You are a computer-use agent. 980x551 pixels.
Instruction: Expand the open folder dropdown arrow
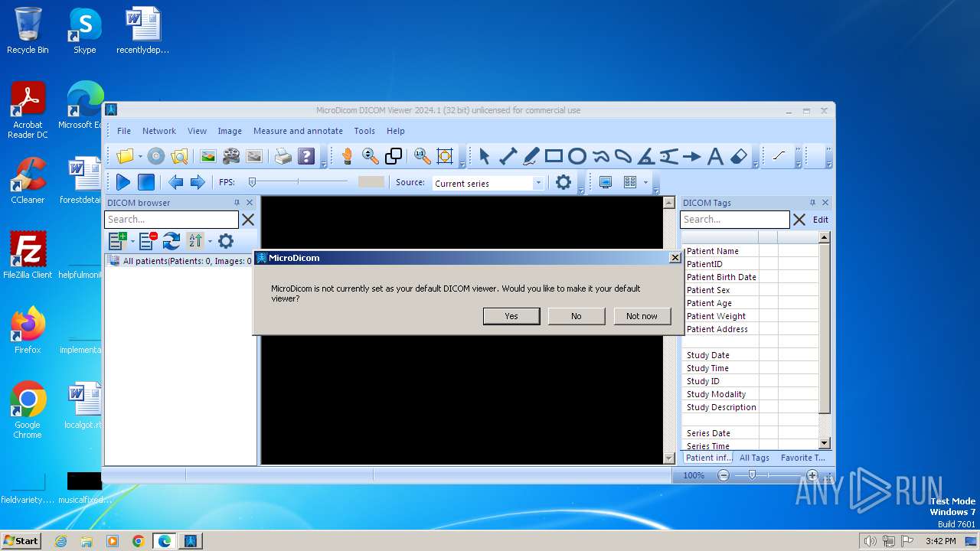click(x=139, y=156)
